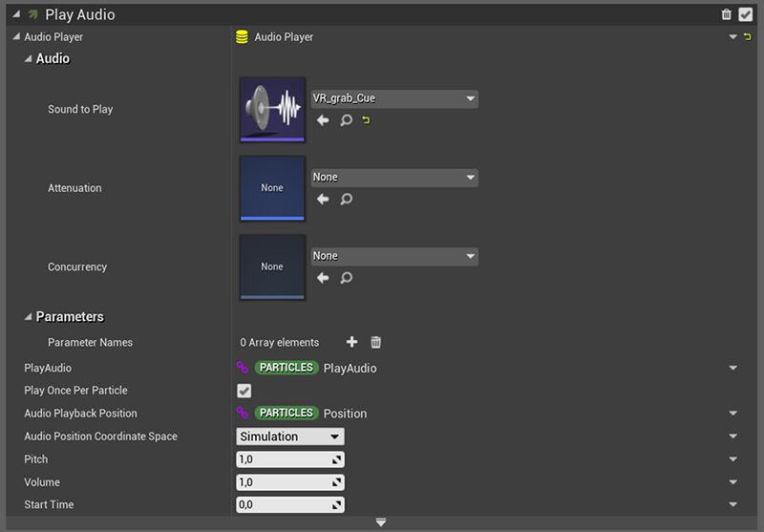Collapse the Audio section
764x532 pixels.
point(28,59)
